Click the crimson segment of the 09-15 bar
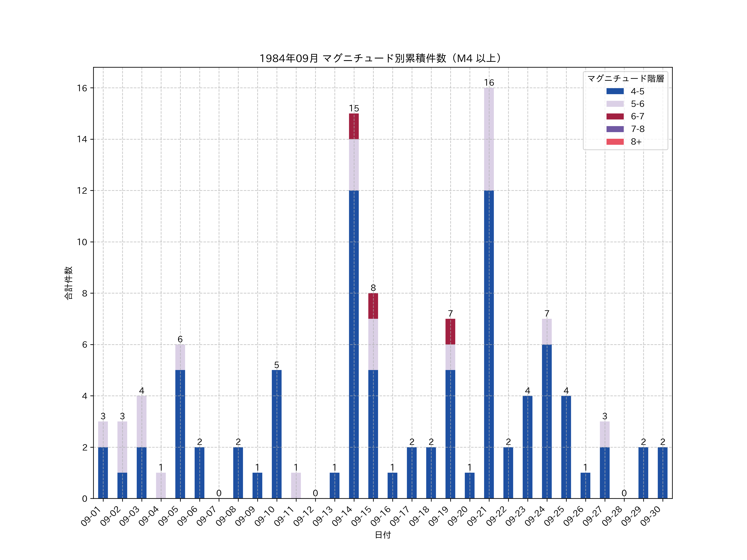This screenshot has height=560, width=747. [x=373, y=306]
